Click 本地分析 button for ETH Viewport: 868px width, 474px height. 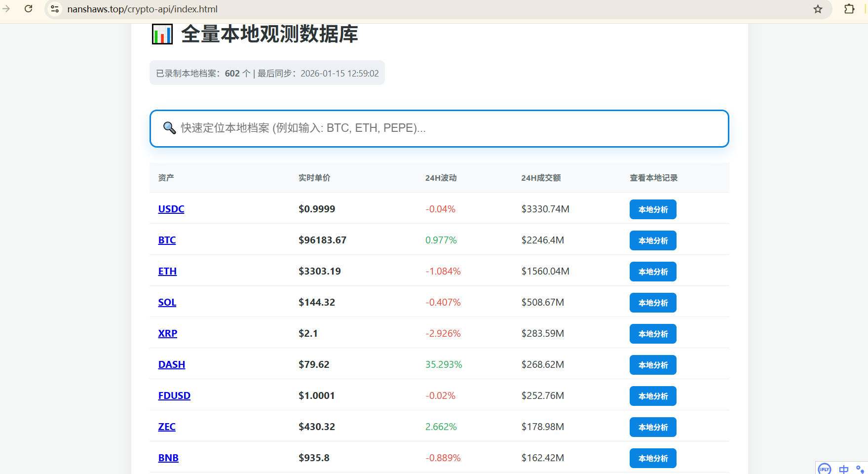coord(652,272)
